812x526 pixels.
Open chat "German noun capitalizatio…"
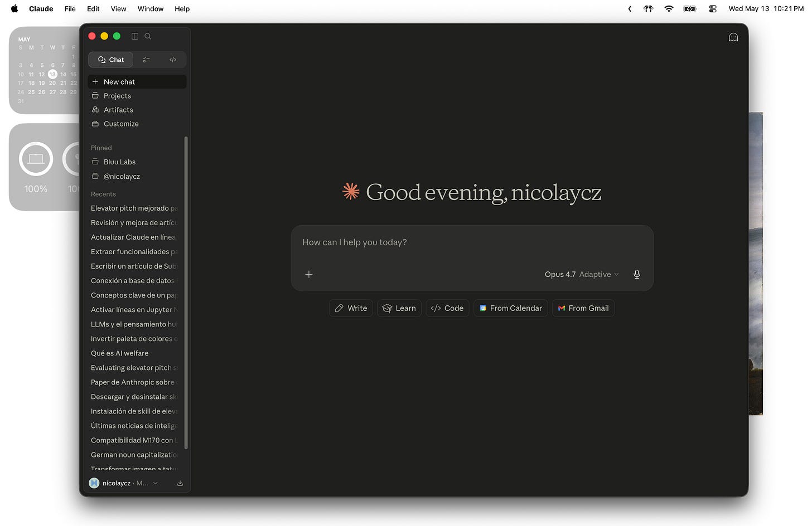click(135, 455)
